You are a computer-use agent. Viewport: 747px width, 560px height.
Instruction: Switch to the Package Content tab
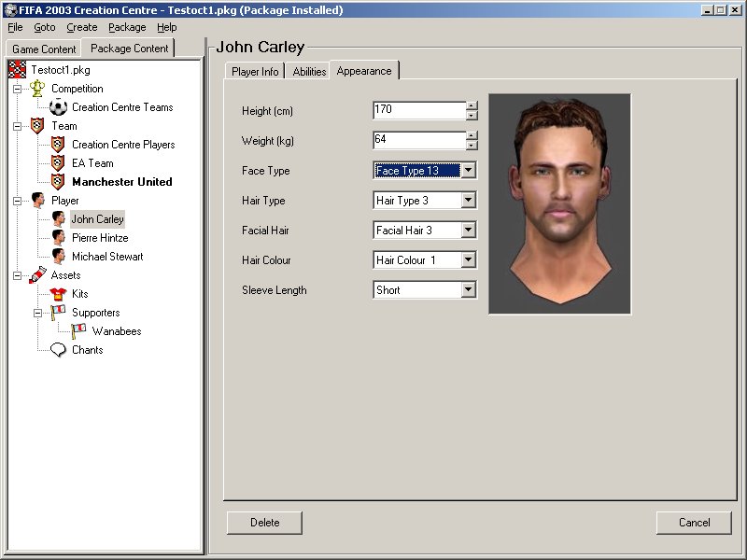129,49
